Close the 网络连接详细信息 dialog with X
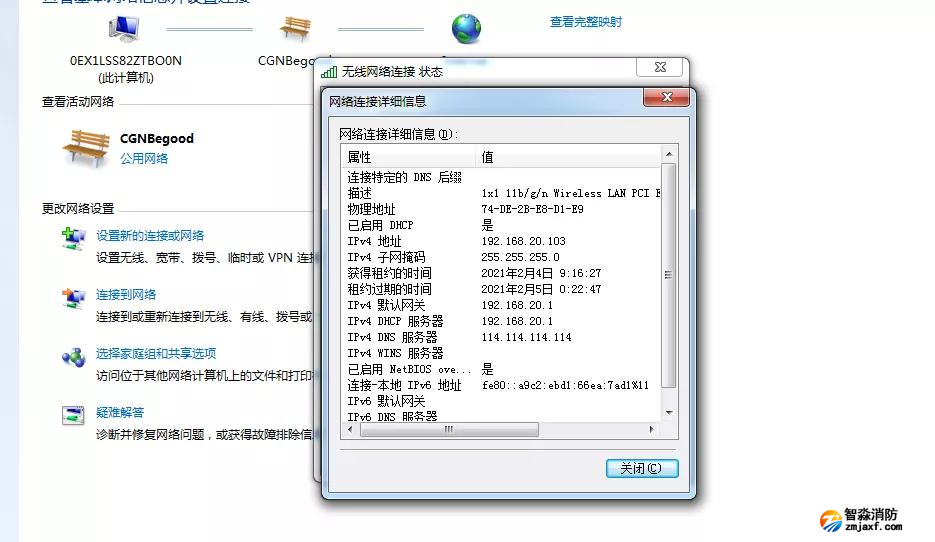 [x=664, y=97]
